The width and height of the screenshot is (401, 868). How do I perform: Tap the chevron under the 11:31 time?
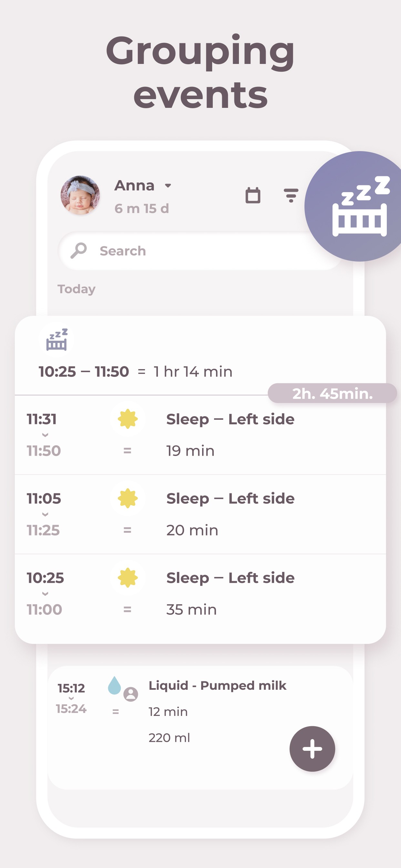[45, 435]
